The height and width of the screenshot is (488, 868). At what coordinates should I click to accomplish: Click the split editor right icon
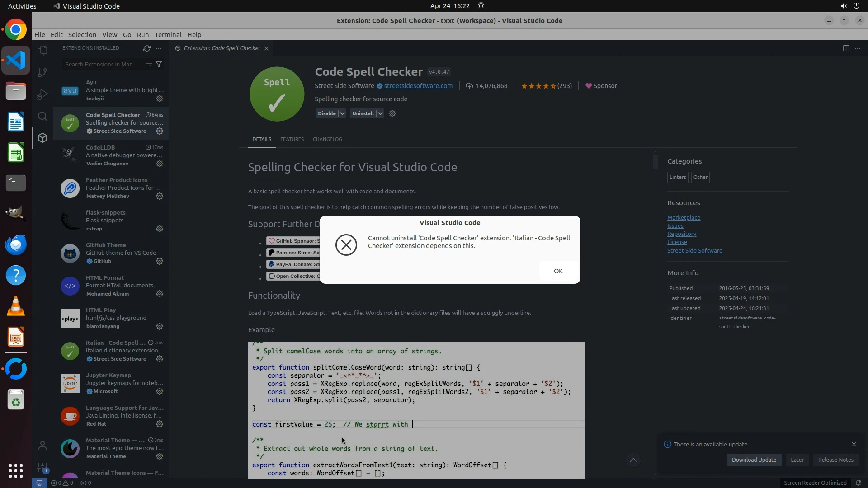(846, 48)
